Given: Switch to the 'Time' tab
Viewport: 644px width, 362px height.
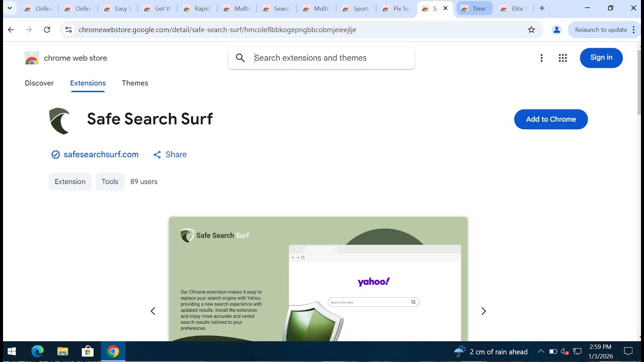Looking at the screenshot, I should [x=475, y=9].
